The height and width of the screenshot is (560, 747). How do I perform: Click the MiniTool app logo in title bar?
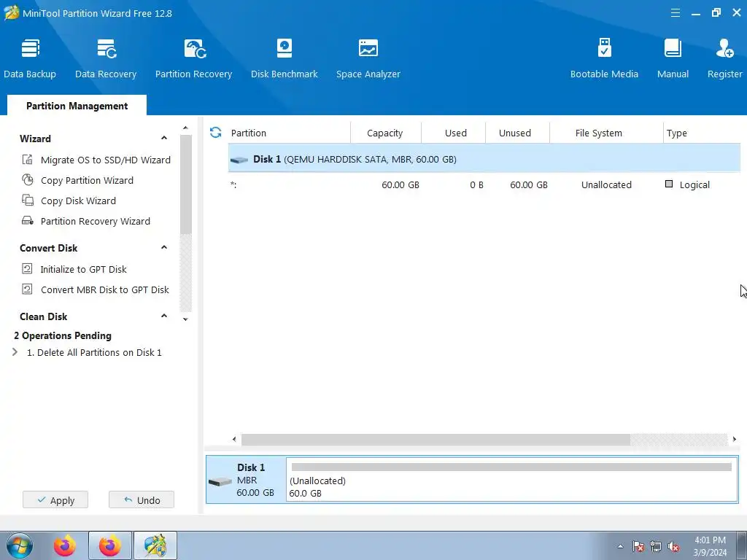tap(12, 12)
